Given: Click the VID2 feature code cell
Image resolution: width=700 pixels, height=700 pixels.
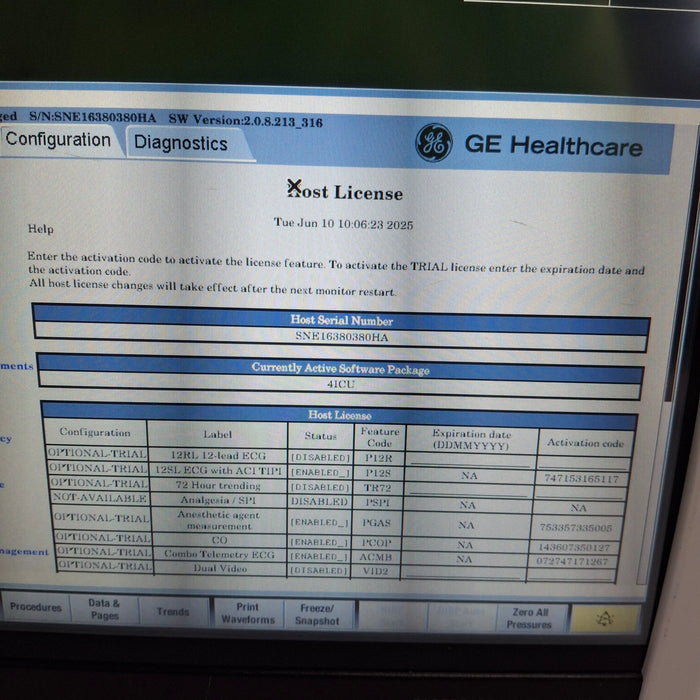Looking at the screenshot, I should pyautogui.click(x=375, y=571).
